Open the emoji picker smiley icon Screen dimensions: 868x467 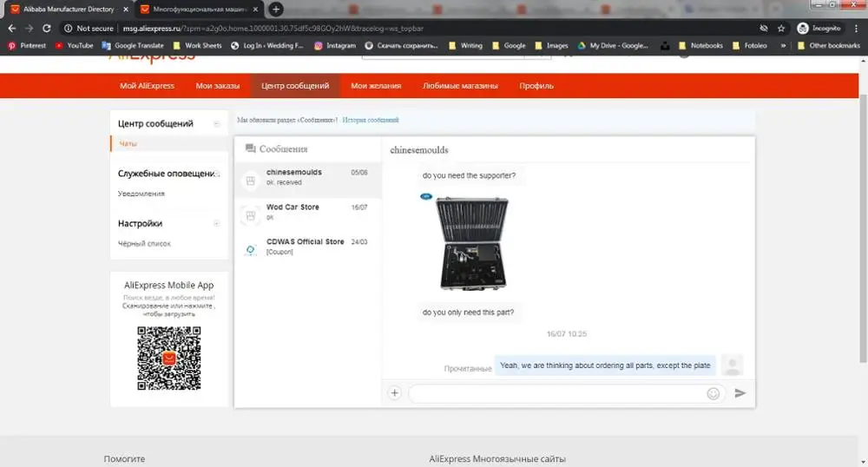[713, 393]
